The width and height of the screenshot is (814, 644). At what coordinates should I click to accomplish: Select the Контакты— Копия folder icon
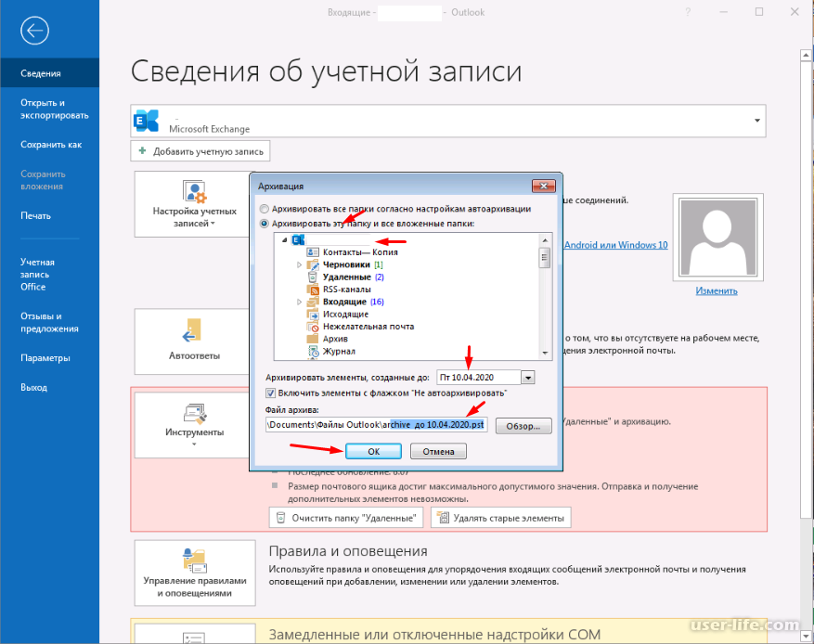[x=313, y=252]
